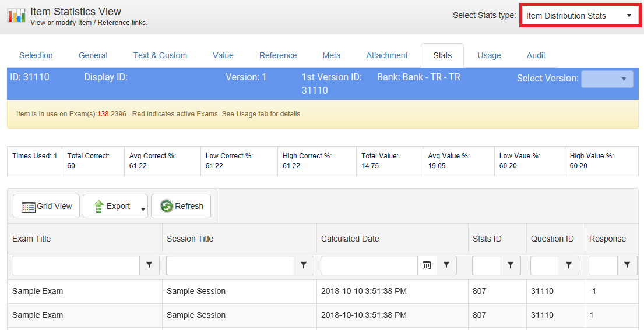Focus the Session Title filter box
The image size is (644, 330).
230,265
